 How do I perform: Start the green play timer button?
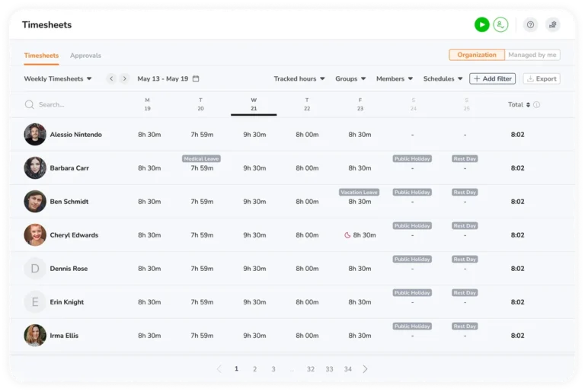481,24
